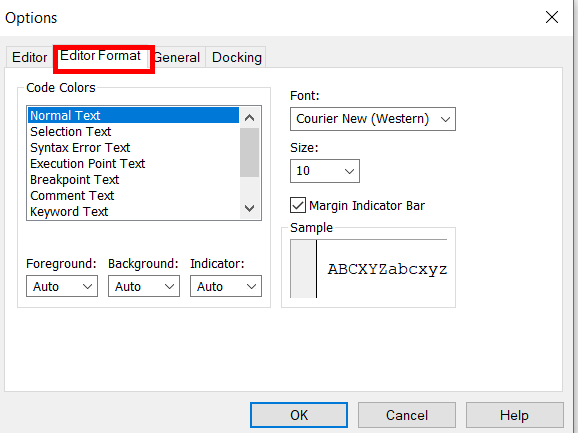The height and width of the screenshot is (433, 578).
Task: Select the Editor Format tab
Action: tap(101, 56)
